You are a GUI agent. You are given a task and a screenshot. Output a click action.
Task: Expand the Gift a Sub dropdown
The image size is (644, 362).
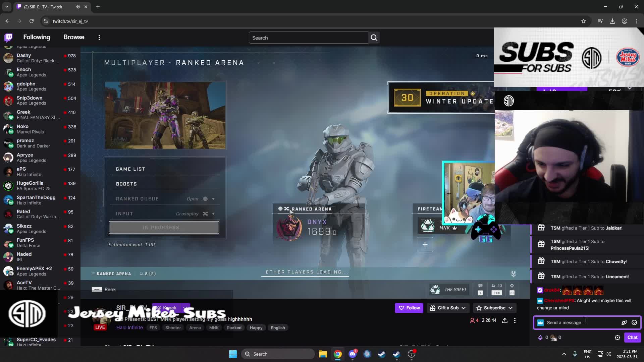[x=464, y=308]
